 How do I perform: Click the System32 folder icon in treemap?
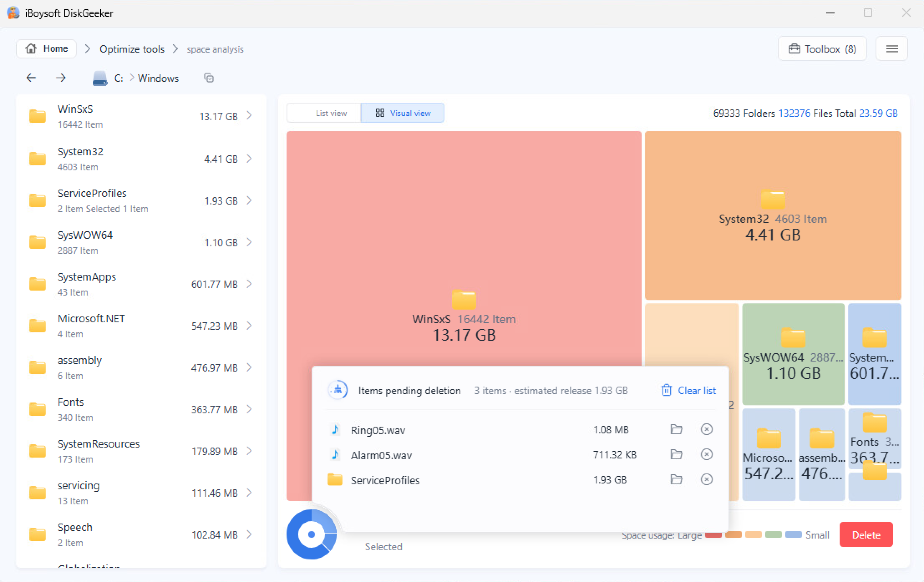coord(773,199)
